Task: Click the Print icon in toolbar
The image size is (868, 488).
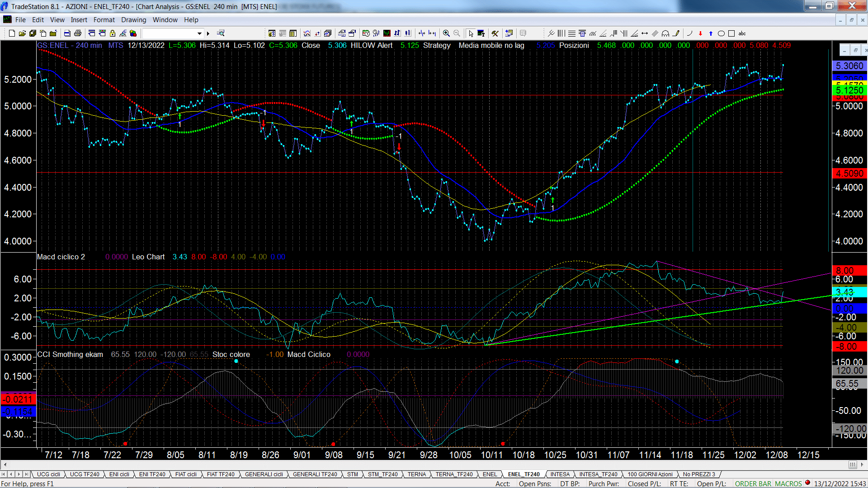Action: coord(78,33)
